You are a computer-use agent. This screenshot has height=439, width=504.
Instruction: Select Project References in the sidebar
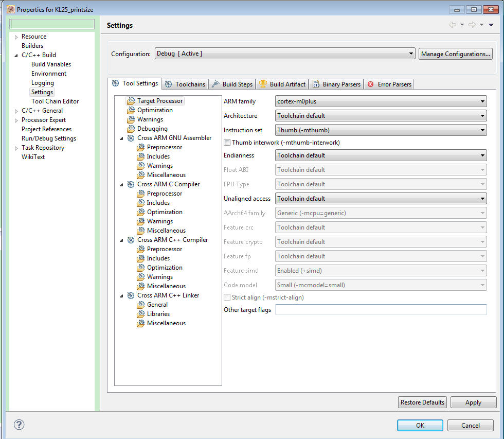coord(47,129)
